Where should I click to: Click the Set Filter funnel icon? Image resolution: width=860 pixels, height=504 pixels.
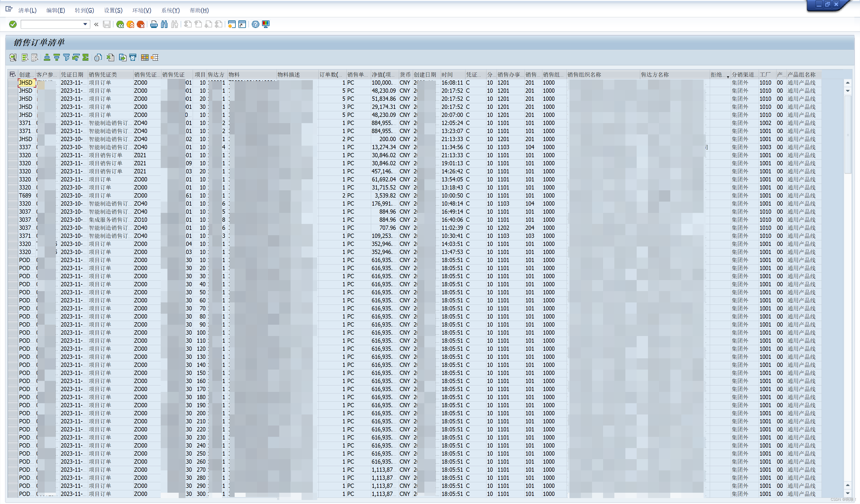click(x=67, y=57)
